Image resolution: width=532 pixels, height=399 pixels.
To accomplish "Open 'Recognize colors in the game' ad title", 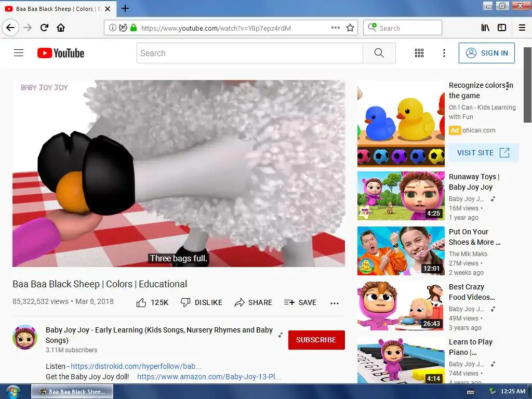I will click(x=481, y=90).
